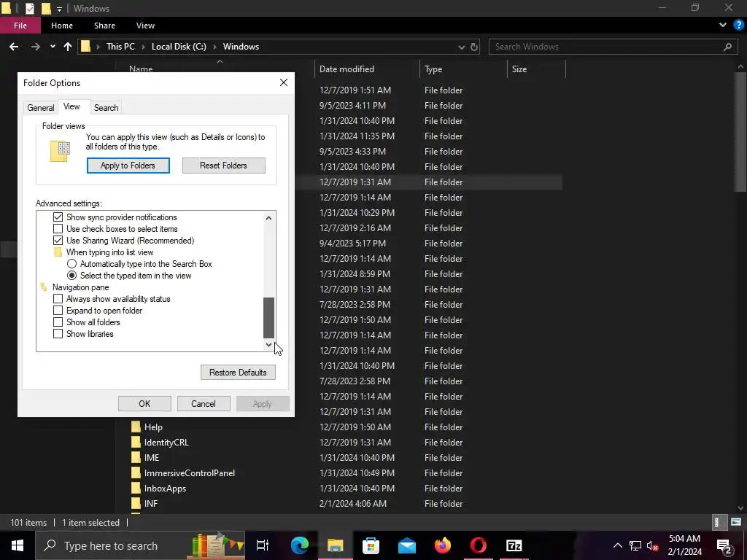747x560 pixels.
Task: Switch to the General tab in Folder Options
Action: point(41,108)
